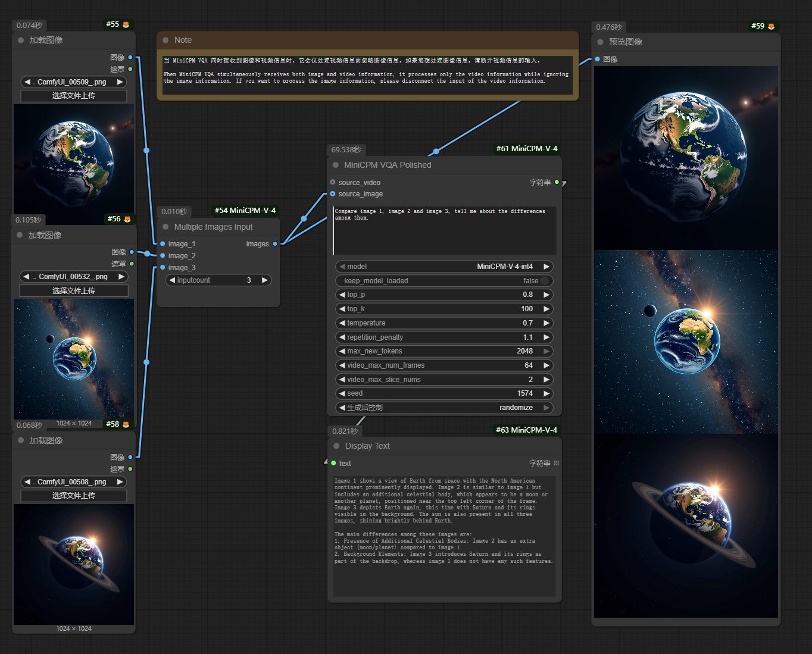Click the source_video input port
Screen dimensions: 812x654
[x=333, y=182]
